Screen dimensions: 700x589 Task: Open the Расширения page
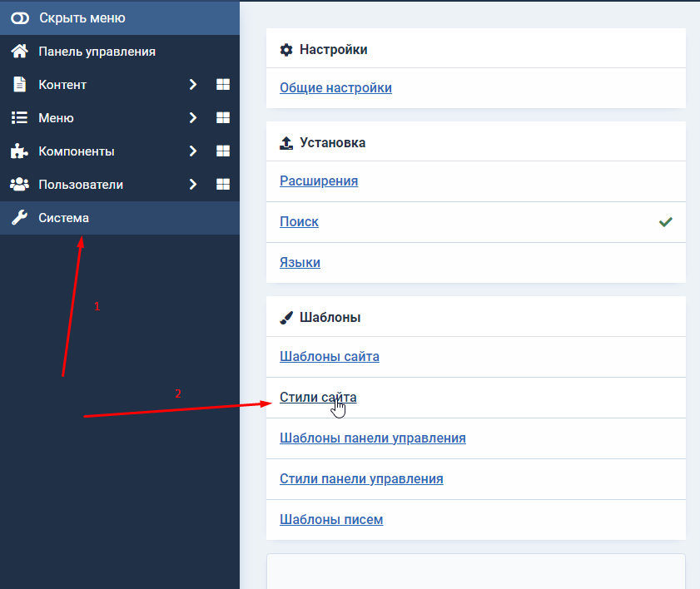[x=319, y=181]
